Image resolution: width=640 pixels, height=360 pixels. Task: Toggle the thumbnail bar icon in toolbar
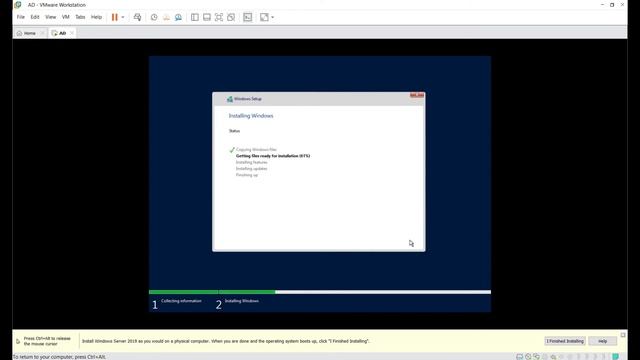coord(207,17)
